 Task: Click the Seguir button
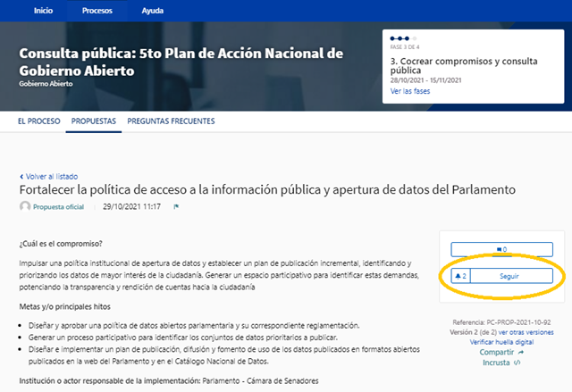pos(511,276)
